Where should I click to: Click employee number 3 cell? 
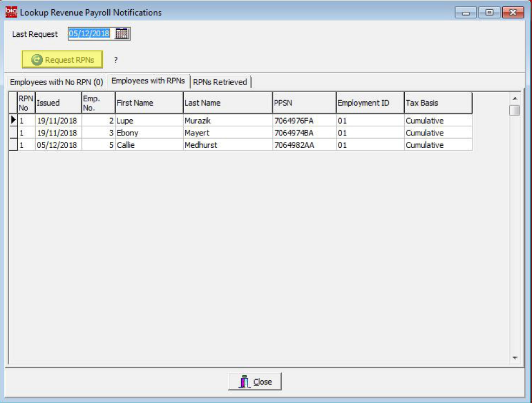pyautogui.click(x=99, y=133)
